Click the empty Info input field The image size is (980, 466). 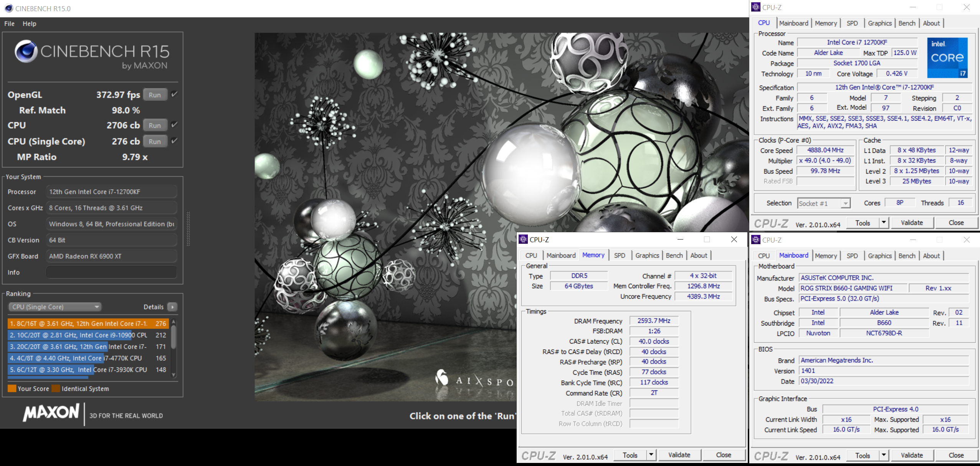111,272
